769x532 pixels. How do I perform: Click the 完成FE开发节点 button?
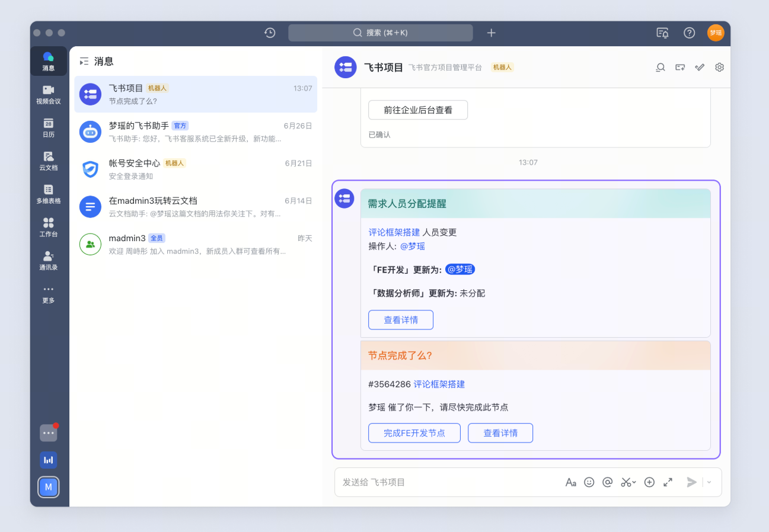pos(414,433)
